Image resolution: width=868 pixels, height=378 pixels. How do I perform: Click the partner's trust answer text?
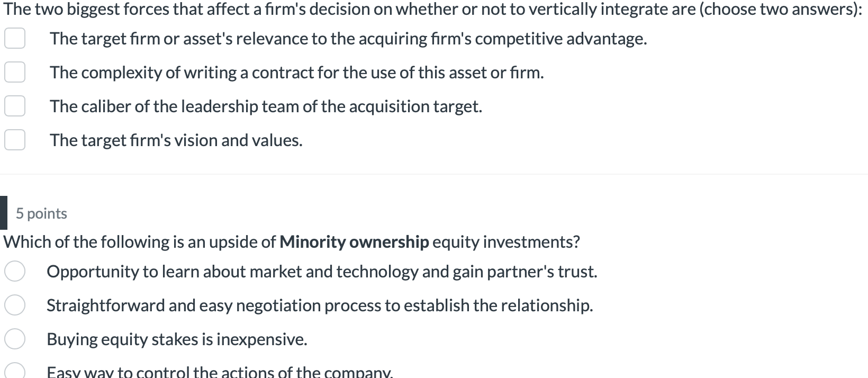tap(322, 271)
